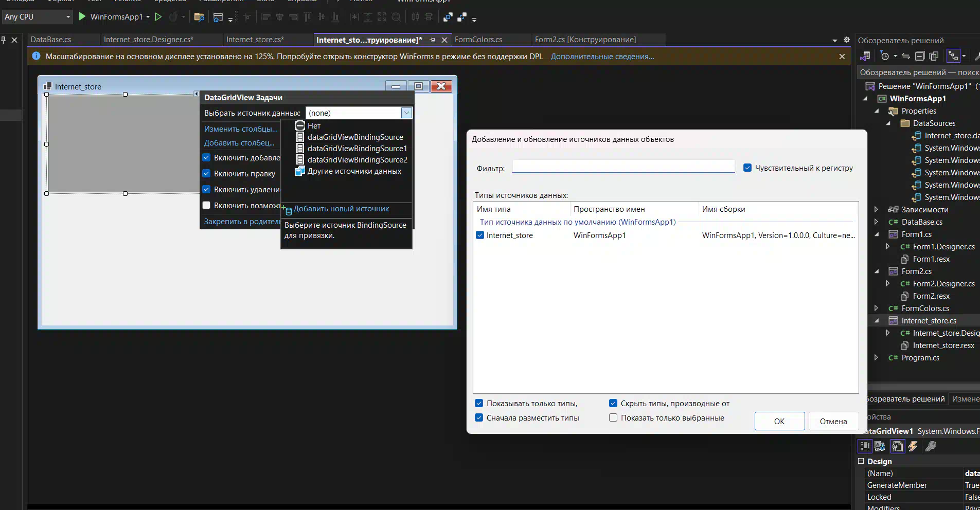
Task: Open tab settings gear icon
Action: (x=847, y=40)
